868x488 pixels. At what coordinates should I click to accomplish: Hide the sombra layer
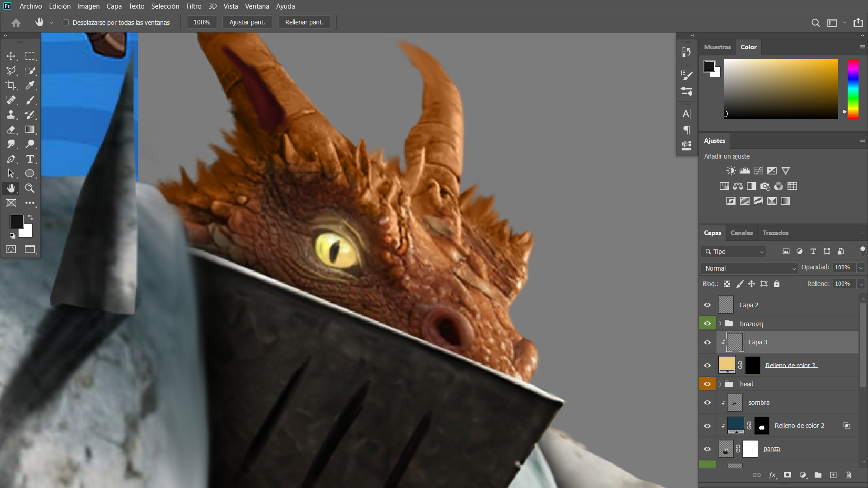708,403
